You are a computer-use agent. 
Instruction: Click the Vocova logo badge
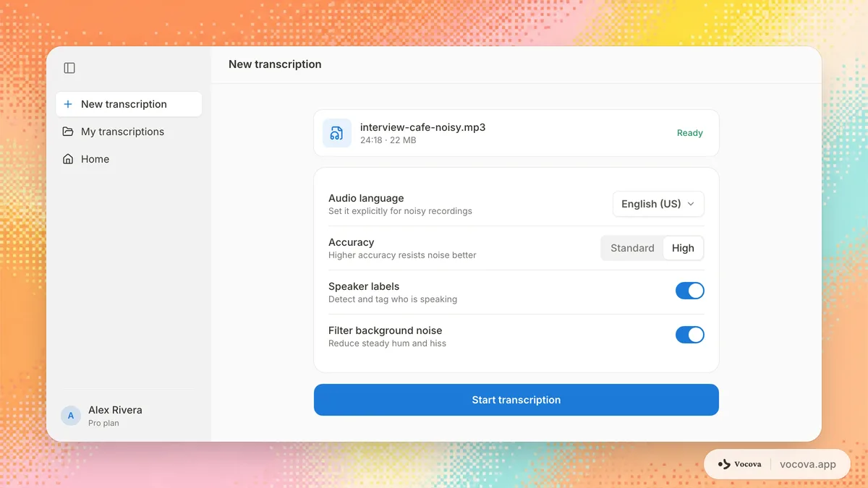pyautogui.click(x=739, y=464)
